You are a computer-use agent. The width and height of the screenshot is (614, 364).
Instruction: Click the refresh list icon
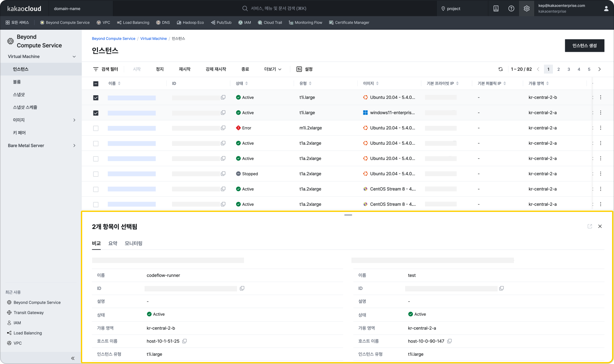pyautogui.click(x=500, y=69)
